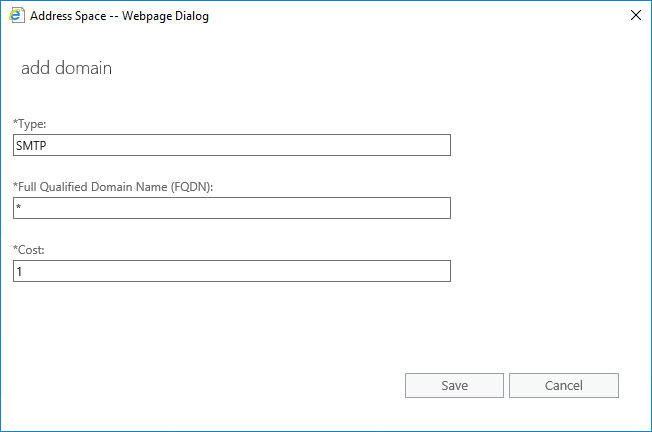Cancel adding the domain
652x432 pixels.
pos(564,385)
